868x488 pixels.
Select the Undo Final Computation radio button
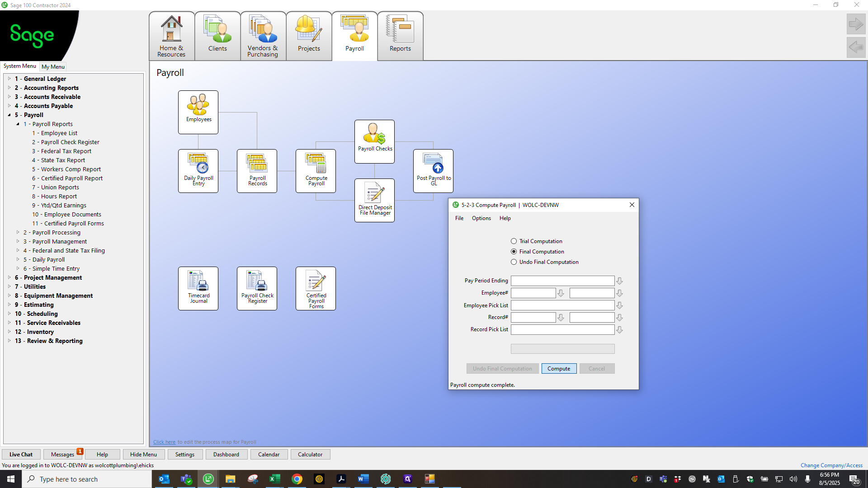coord(514,262)
